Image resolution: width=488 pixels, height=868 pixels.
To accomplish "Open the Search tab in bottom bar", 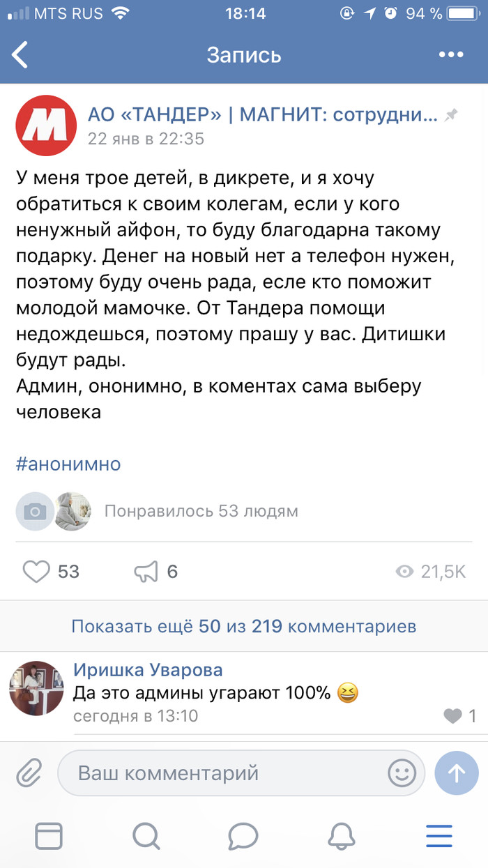I will [146, 836].
